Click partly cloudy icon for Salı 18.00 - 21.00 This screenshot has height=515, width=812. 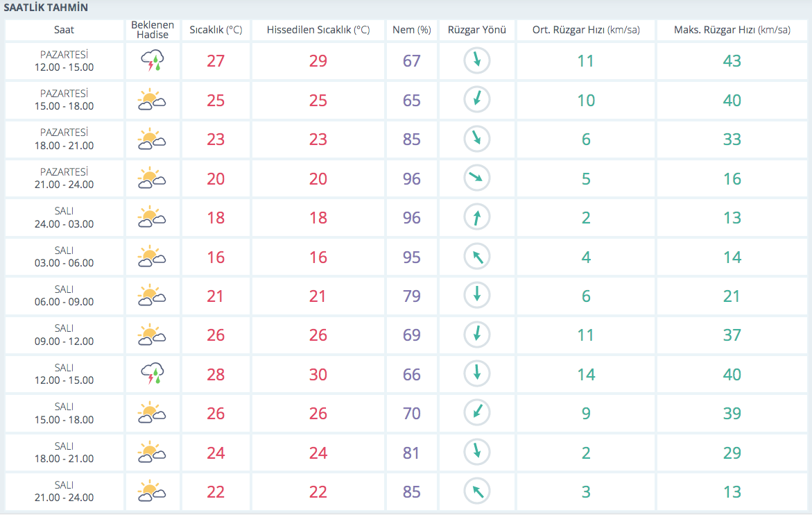point(152,453)
